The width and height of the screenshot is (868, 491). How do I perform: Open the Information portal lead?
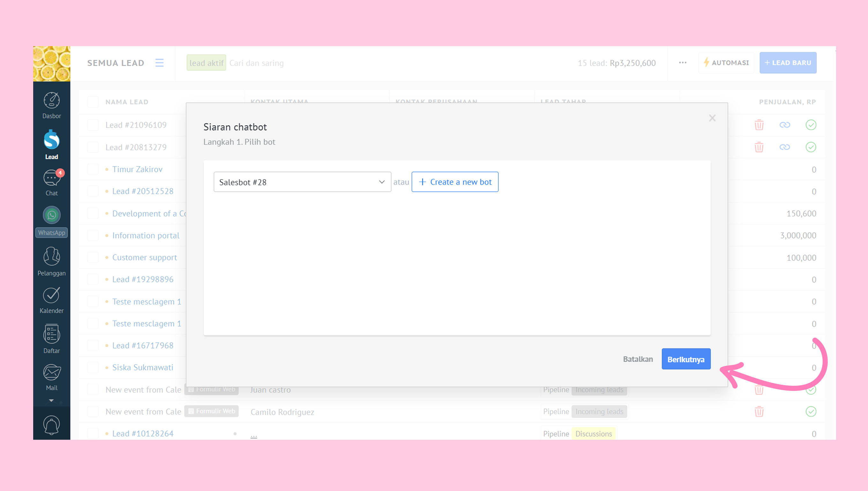tap(146, 235)
